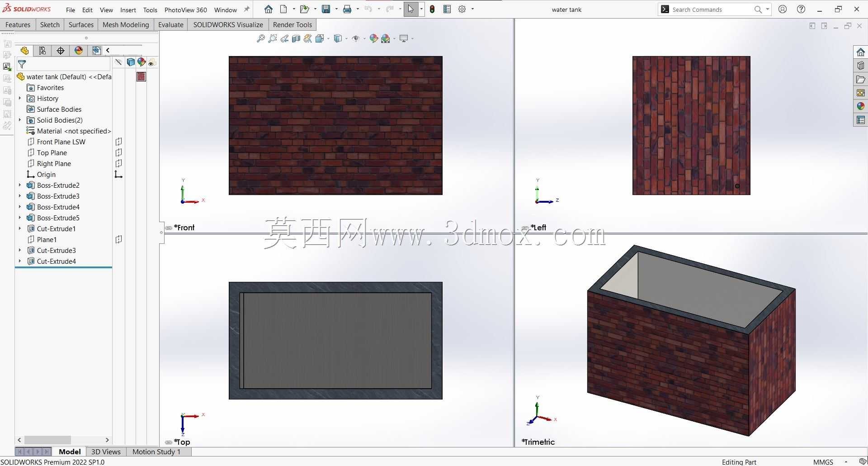Click Zoom to Area icon
The image size is (868, 466).
(273, 38)
